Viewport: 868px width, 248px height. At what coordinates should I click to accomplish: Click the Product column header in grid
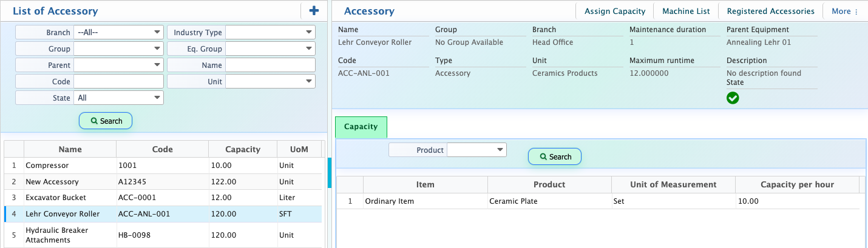[549, 184]
